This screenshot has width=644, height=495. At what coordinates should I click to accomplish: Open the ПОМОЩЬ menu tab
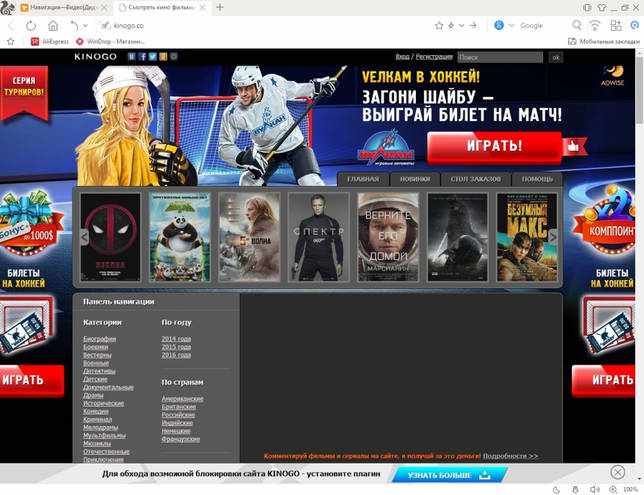point(537,179)
